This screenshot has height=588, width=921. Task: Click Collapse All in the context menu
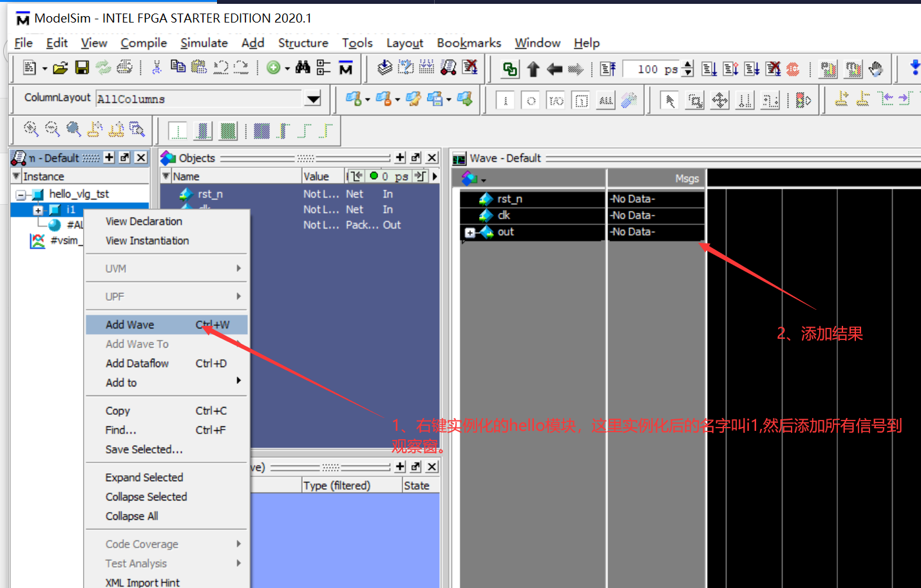click(x=131, y=516)
